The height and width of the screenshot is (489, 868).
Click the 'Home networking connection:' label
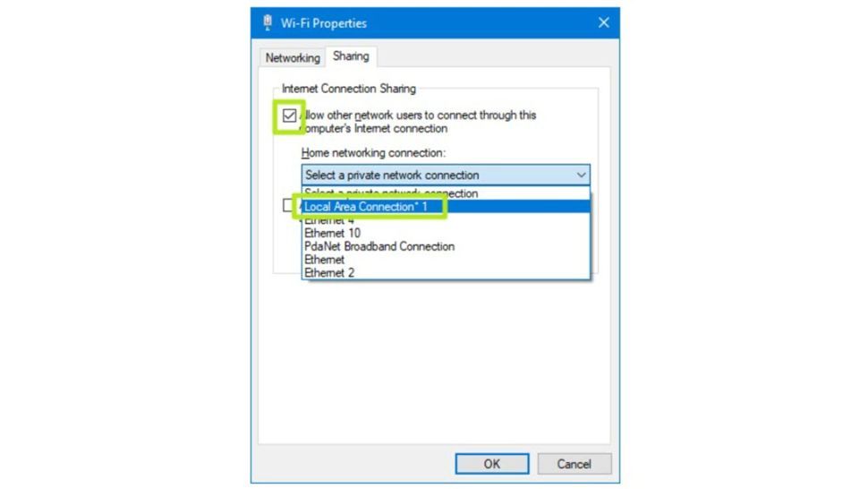pyautogui.click(x=373, y=153)
